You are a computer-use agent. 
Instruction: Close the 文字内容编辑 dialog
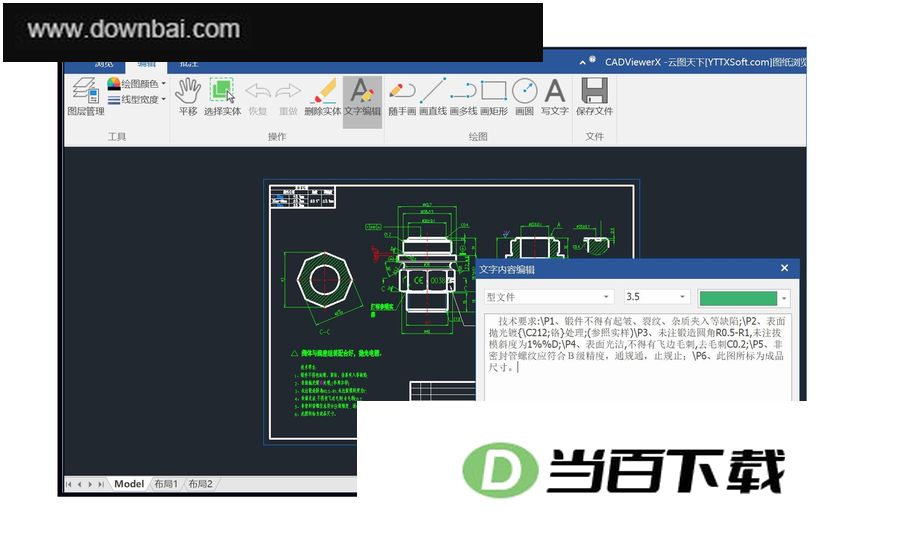[785, 268]
